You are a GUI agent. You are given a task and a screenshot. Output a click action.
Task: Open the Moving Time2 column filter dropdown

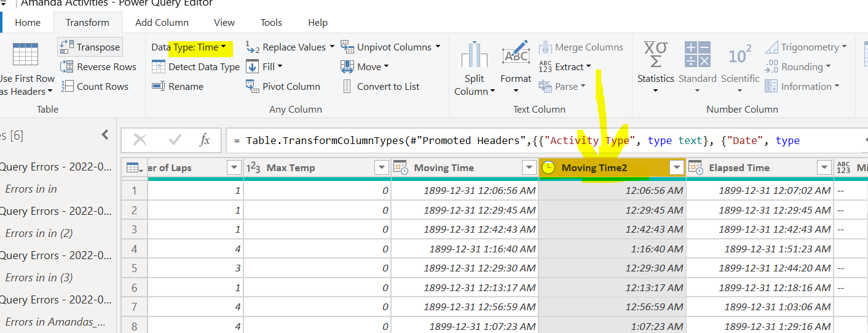pyautogui.click(x=677, y=167)
